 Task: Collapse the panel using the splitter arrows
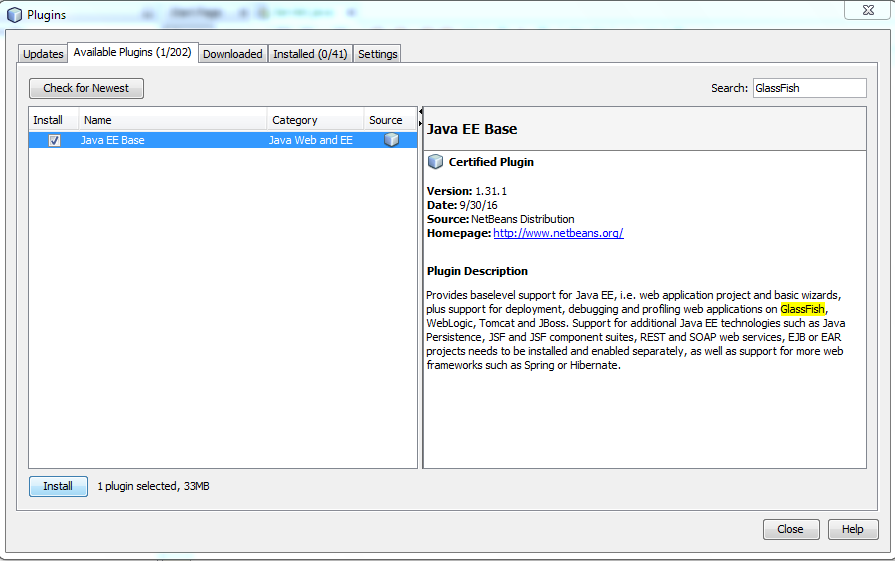coord(421,117)
